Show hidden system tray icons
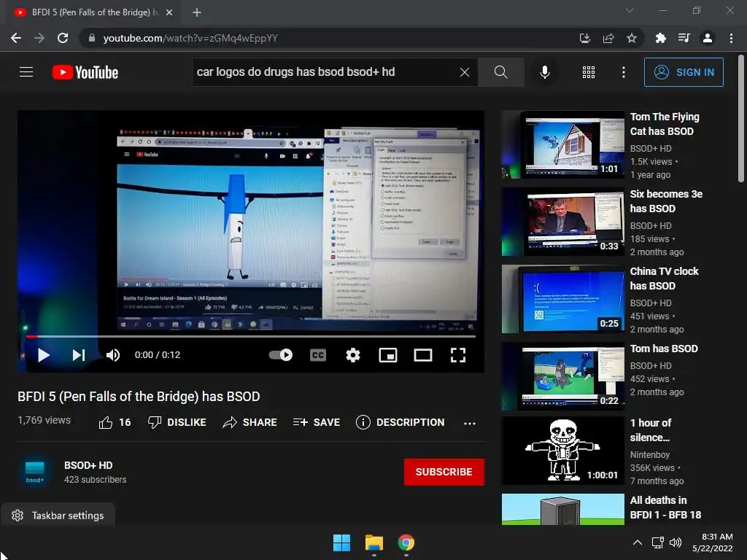747x560 pixels. click(x=637, y=542)
